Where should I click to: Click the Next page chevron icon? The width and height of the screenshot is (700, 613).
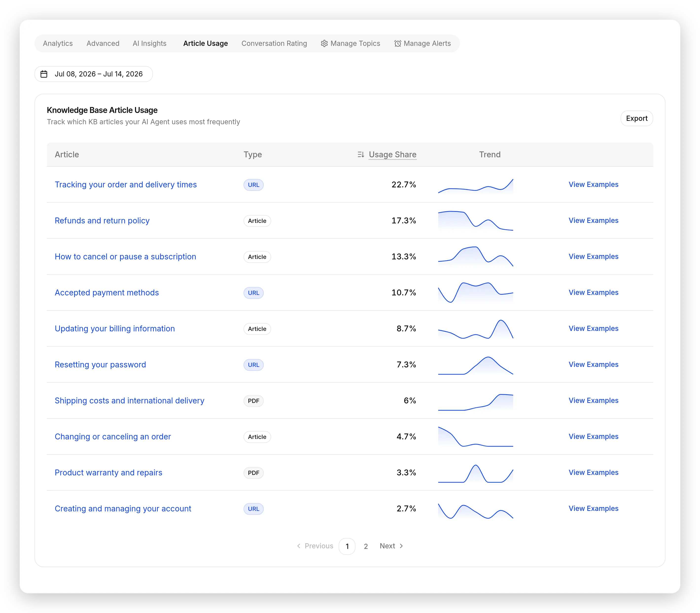tap(402, 546)
